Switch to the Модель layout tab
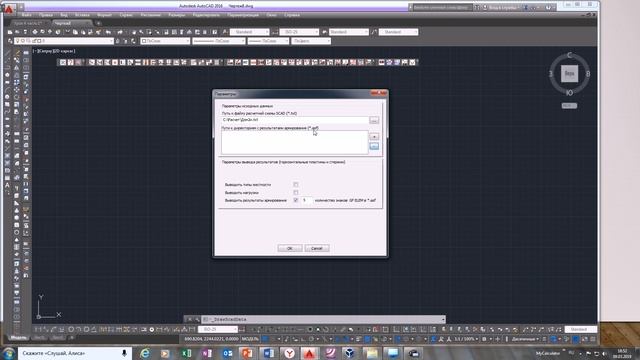The image size is (640, 360). (18, 338)
